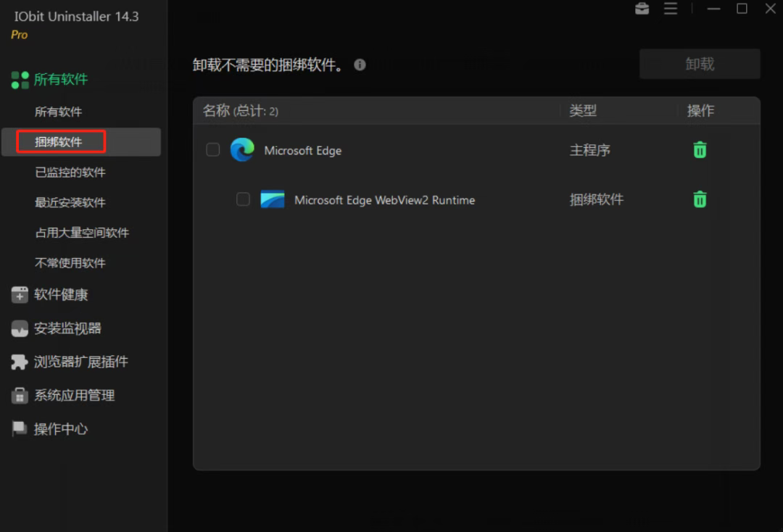Open 软件健康 section from sidebar
This screenshot has height=532, width=783.
pyautogui.click(x=61, y=295)
